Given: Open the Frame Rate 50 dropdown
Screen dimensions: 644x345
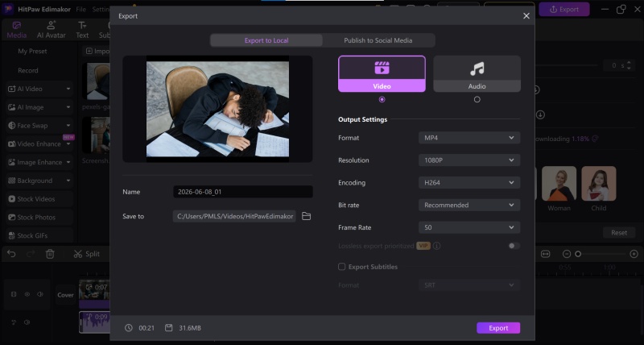Looking at the screenshot, I should coord(469,227).
